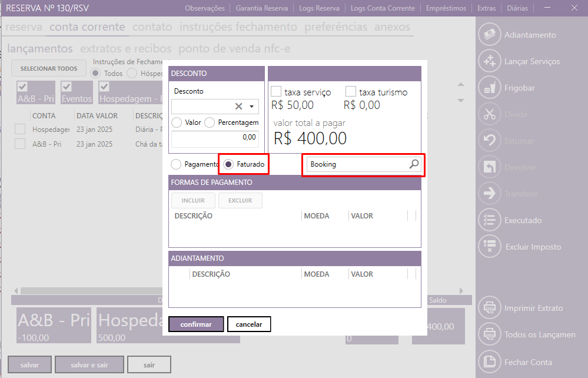This screenshot has height=378, width=588.
Task: Select the Pagamento radio button
Action: [175, 164]
